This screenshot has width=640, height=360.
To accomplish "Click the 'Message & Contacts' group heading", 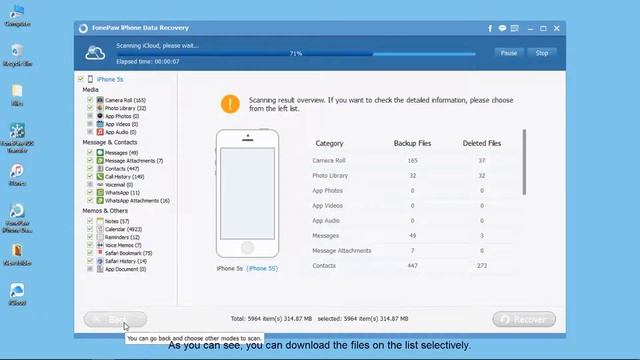I will point(110,142).
